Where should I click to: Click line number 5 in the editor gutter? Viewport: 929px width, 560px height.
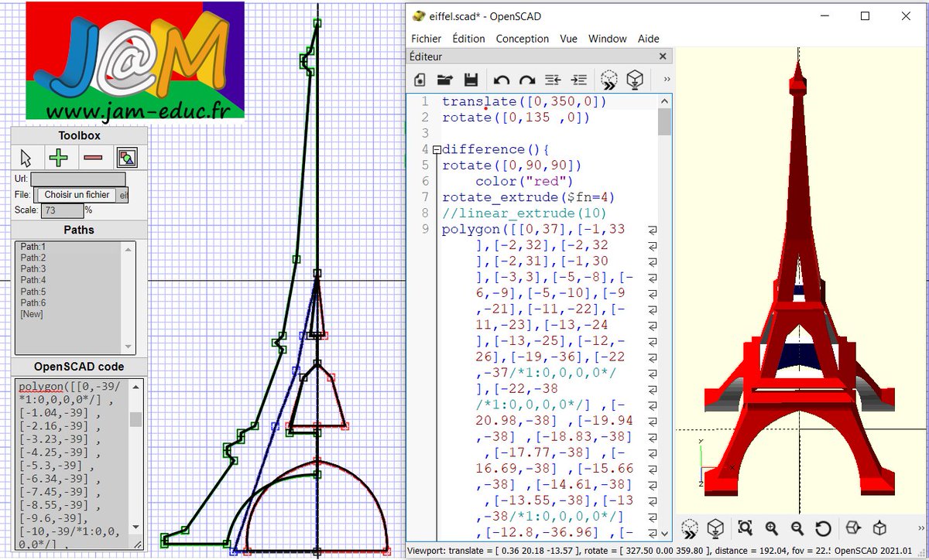click(425, 165)
